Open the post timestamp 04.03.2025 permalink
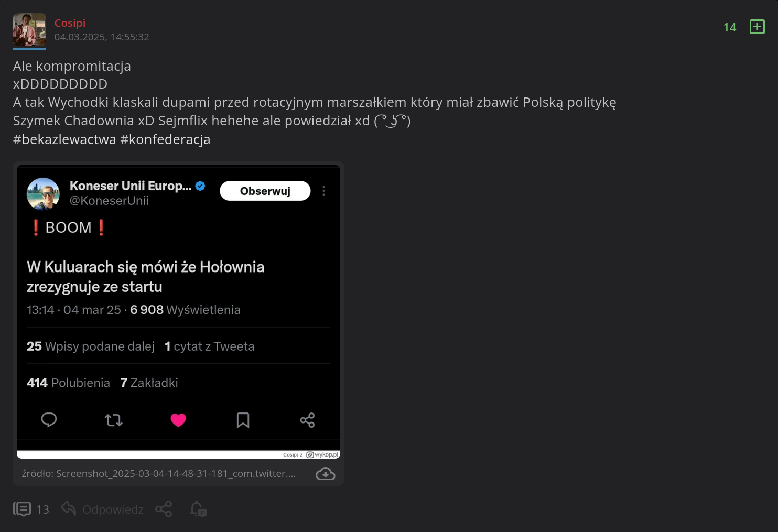Image resolution: width=778 pixels, height=532 pixels. pos(102,37)
